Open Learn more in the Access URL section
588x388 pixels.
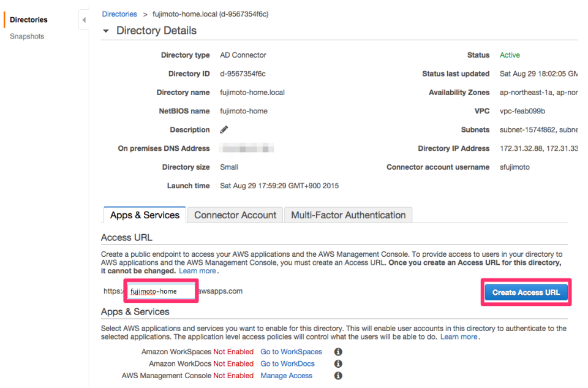(197, 270)
